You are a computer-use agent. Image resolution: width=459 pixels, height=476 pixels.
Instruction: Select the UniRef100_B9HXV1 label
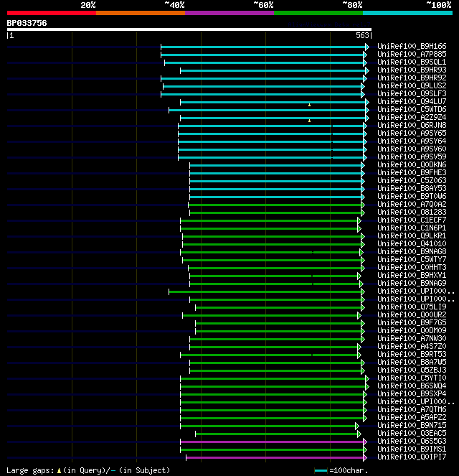[412, 275]
